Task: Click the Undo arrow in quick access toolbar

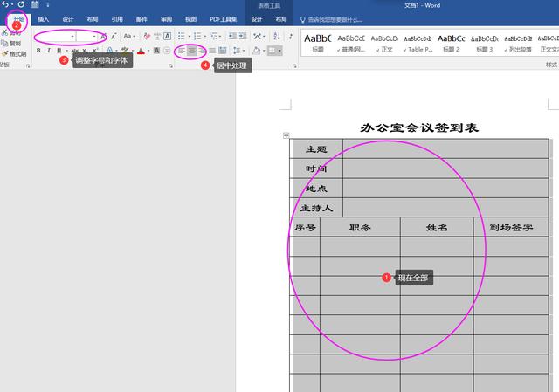Action: pos(5,4)
